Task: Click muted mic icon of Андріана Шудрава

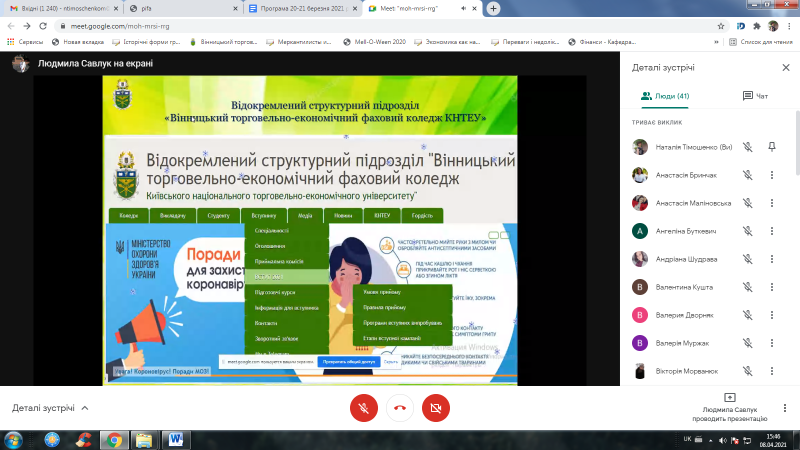Action: (747, 259)
